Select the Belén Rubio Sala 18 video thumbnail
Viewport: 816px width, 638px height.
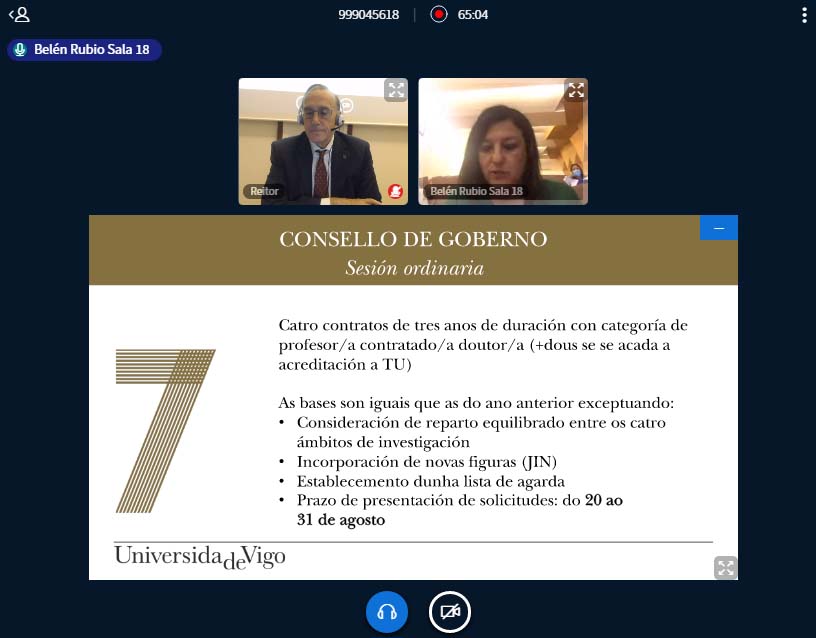tap(503, 141)
